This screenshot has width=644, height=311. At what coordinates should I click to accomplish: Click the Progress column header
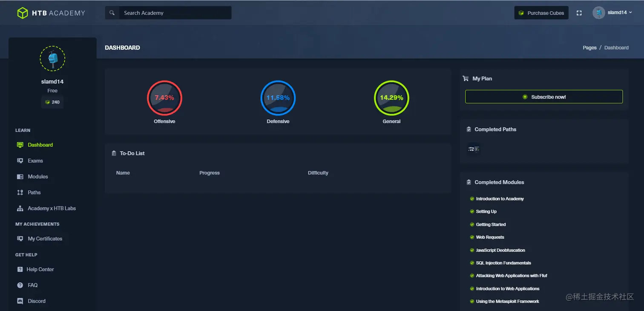click(x=210, y=173)
